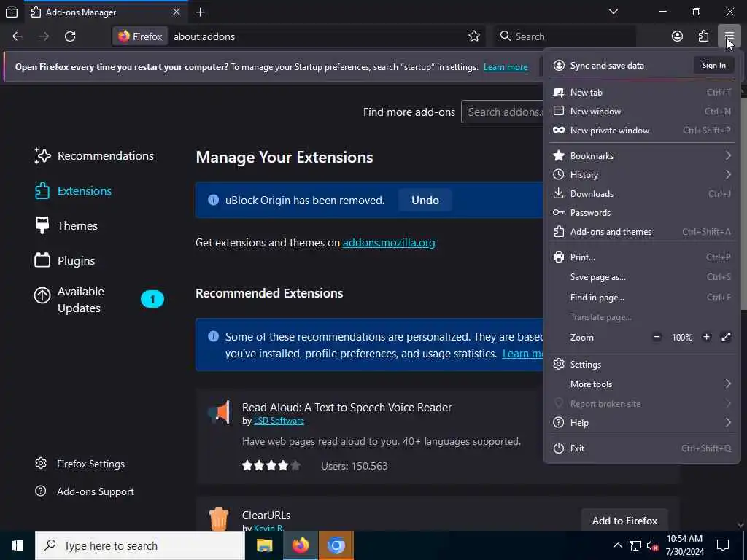Screen dimensions: 747x560
Task: Expand the History submenu
Action: (x=642, y=175)
